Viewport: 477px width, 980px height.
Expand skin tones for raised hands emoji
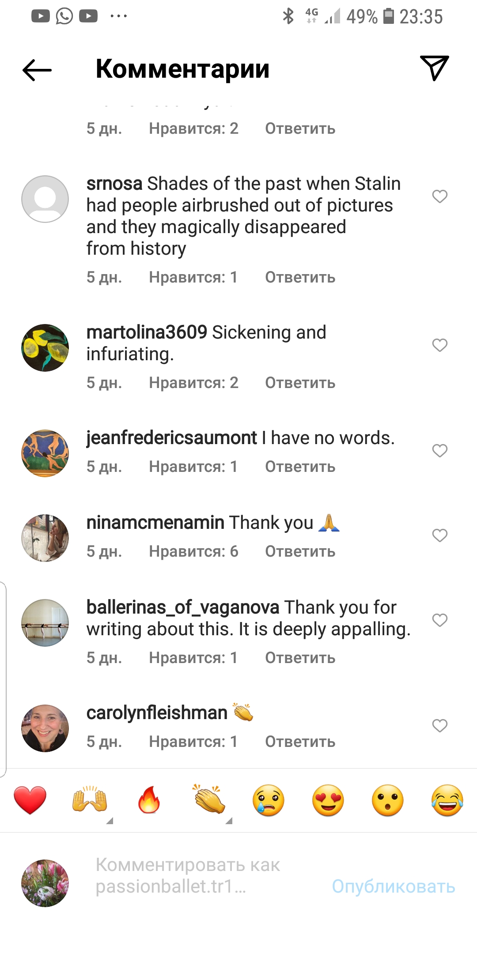pyautogui.click(x=110, y=821)
